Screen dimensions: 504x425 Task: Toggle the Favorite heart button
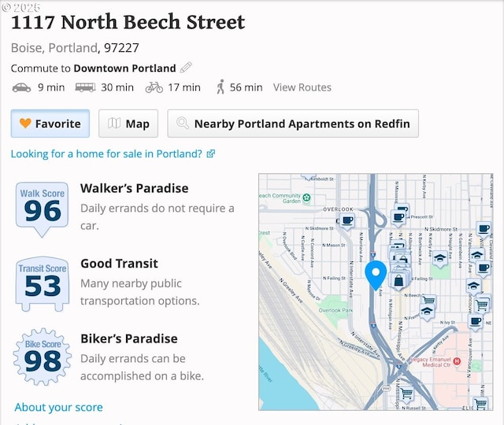coord(50,124)
